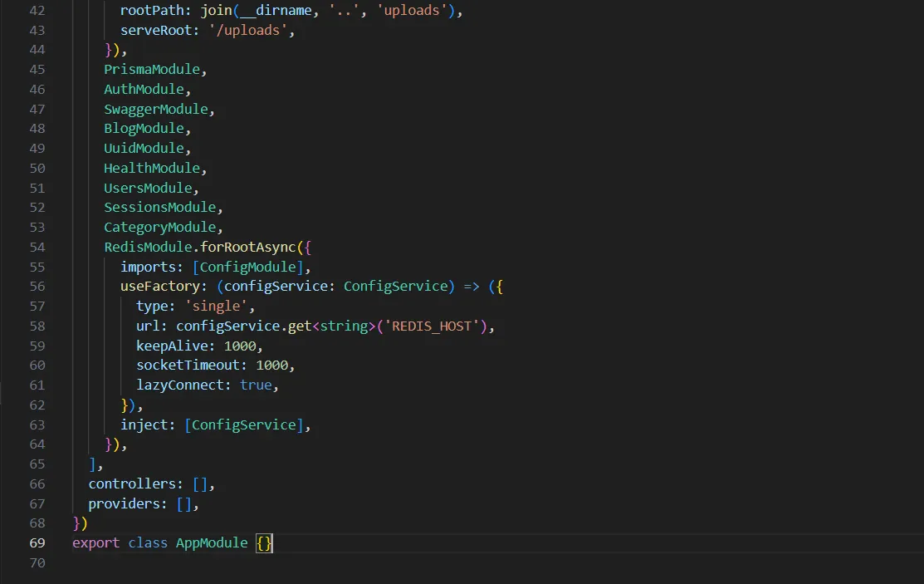The width and height of the screenshot is (924, 584).
Task: Click PrismaModule in imports list
Action: (152, 70)
